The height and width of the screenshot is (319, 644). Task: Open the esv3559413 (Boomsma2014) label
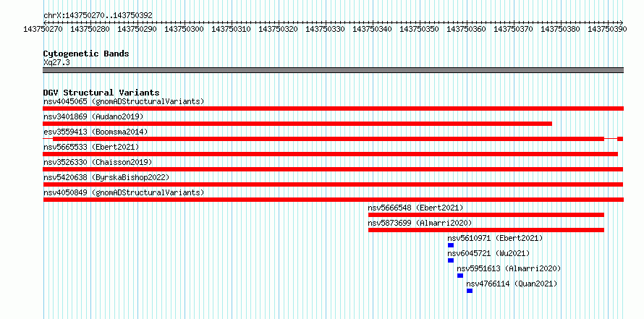[96, 132]
